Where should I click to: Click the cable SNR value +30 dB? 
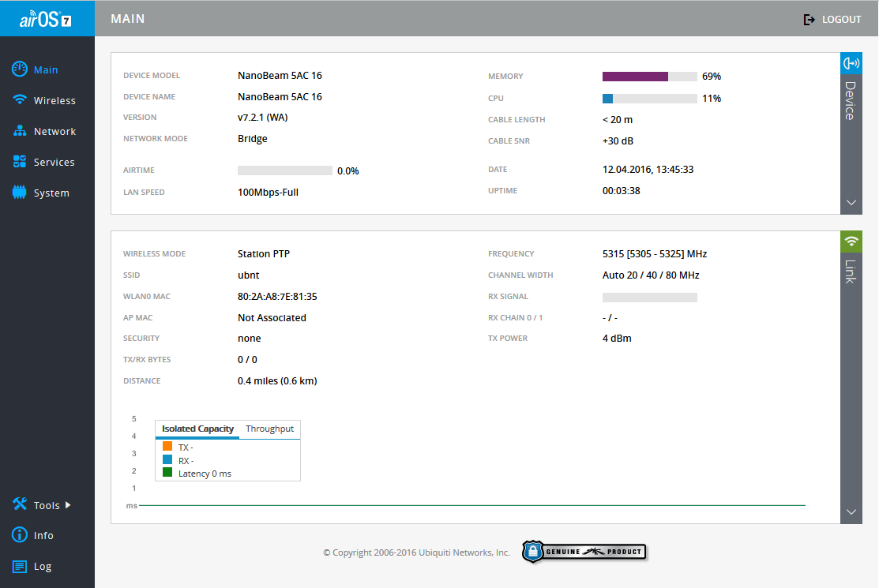point(618,141)
